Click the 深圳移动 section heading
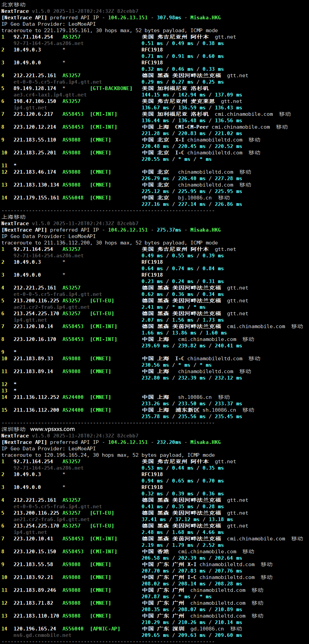This screenshot has width=309, height=644. coord(14,429)
